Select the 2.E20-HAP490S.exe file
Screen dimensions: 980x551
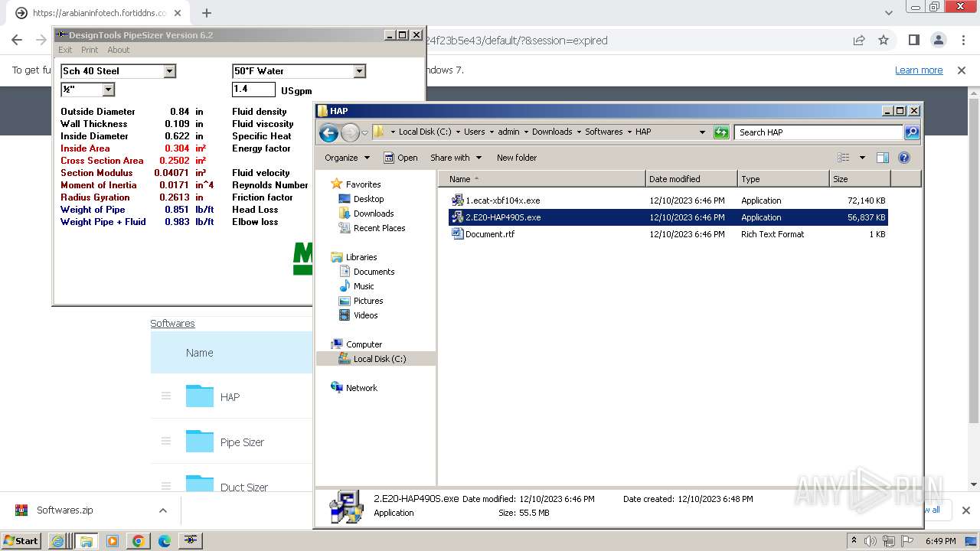(x=668, y=217)
